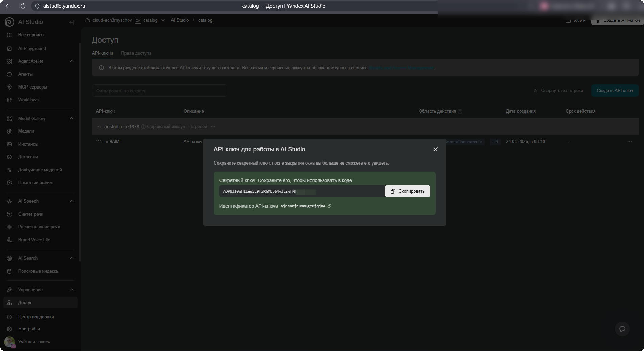Open the Identity and Access Management link

(401, 68)
